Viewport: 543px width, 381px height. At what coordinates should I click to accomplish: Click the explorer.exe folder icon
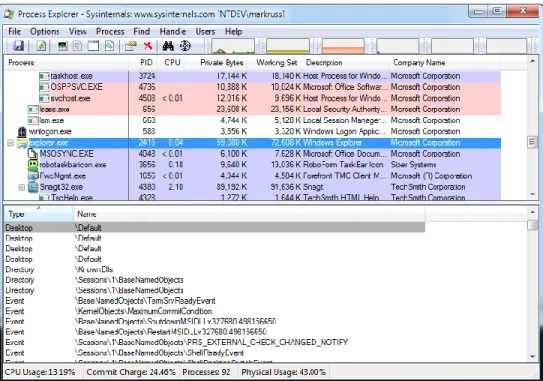pyautogui.click(x=22, y=143)
